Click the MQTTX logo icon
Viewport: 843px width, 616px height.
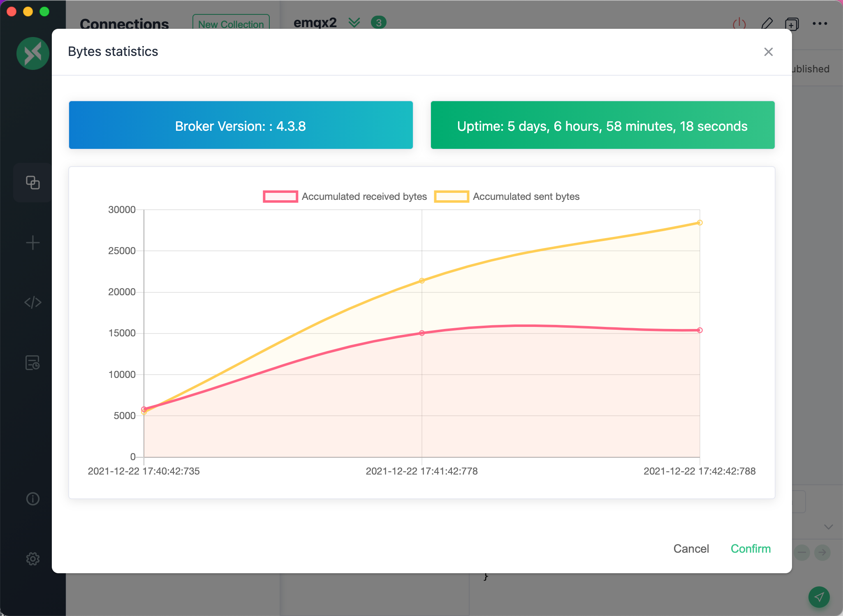[x=32, y=53]
